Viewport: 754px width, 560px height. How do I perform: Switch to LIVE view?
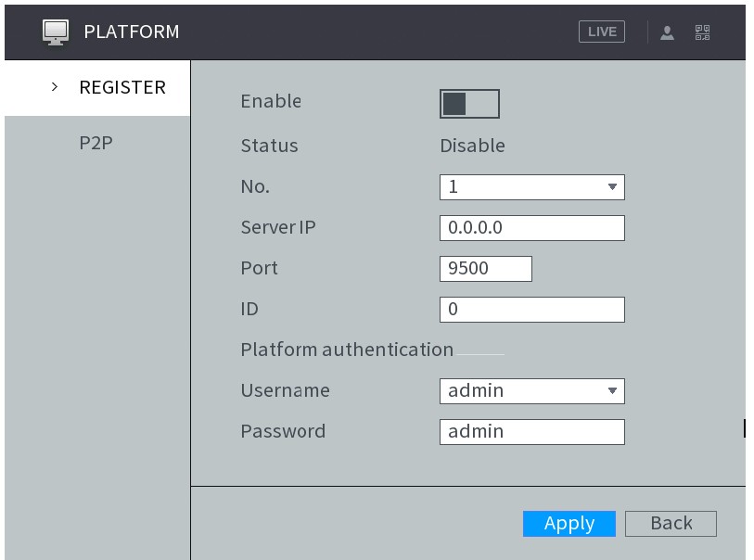(x=601, y=32)
